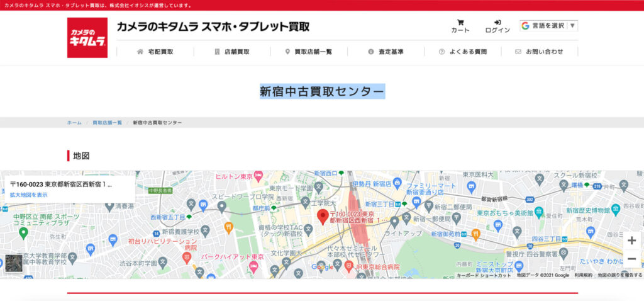Click the red location pin marker
Image resolution: width=644 pixels, height=301 pixels.
pyautogui.click(x=323, y=217)
